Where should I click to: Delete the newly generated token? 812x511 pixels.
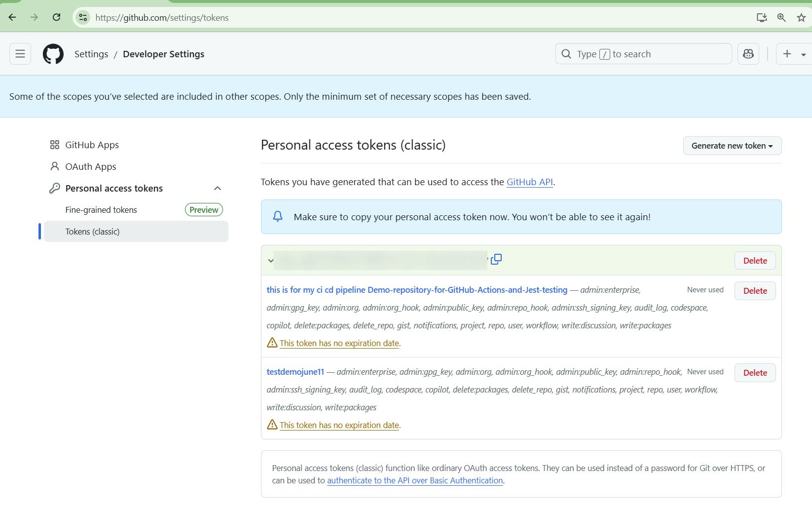pyautogui.click(x=755, y=261)
